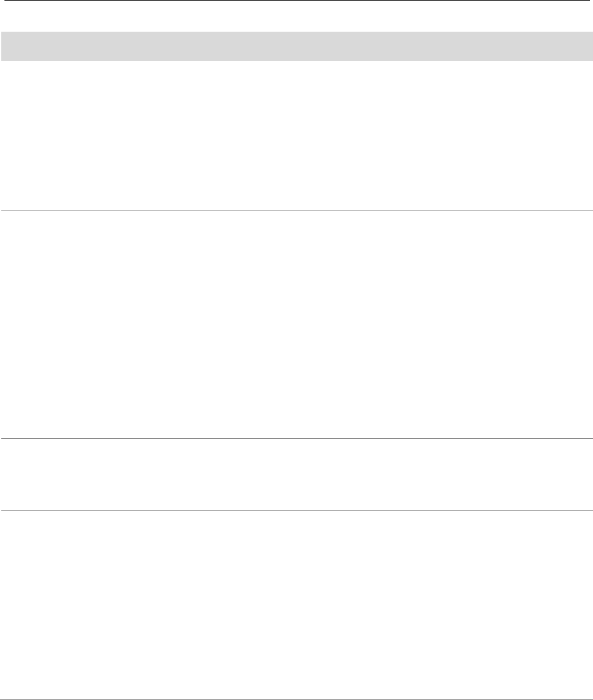Viewport: 593px width, 700px height.
Task: Click the thin black rule above the header
Action: coord(296,1)
